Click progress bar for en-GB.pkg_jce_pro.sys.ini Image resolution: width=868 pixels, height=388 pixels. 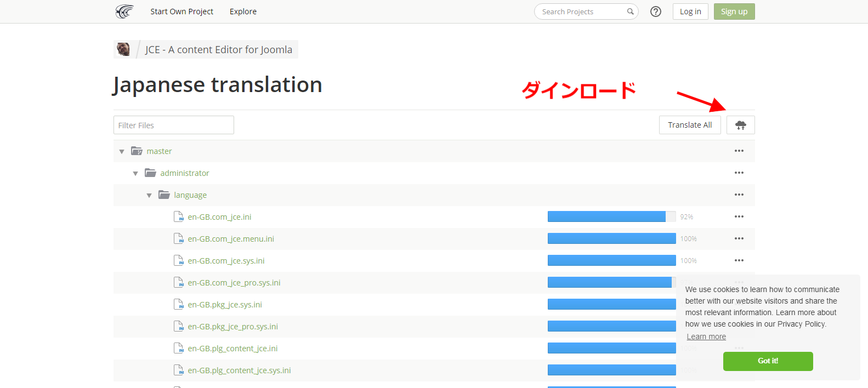coord(612,326)
